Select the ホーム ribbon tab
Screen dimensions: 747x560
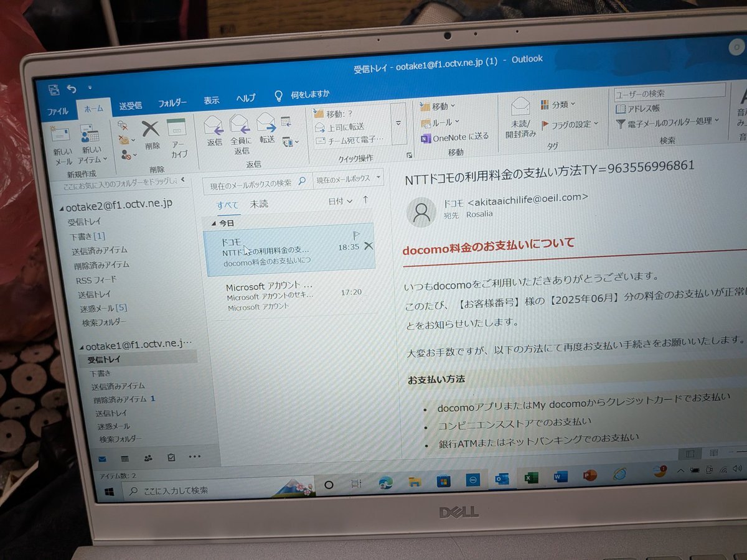coord(93,108)
